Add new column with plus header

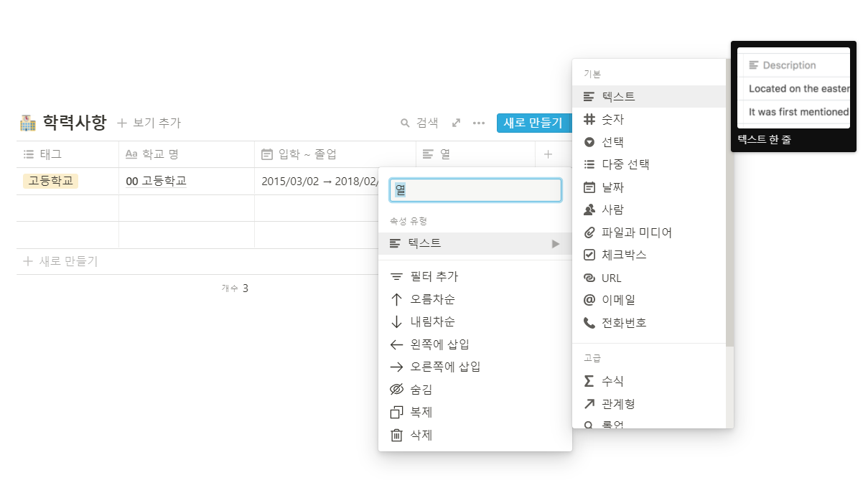[548, 154]
